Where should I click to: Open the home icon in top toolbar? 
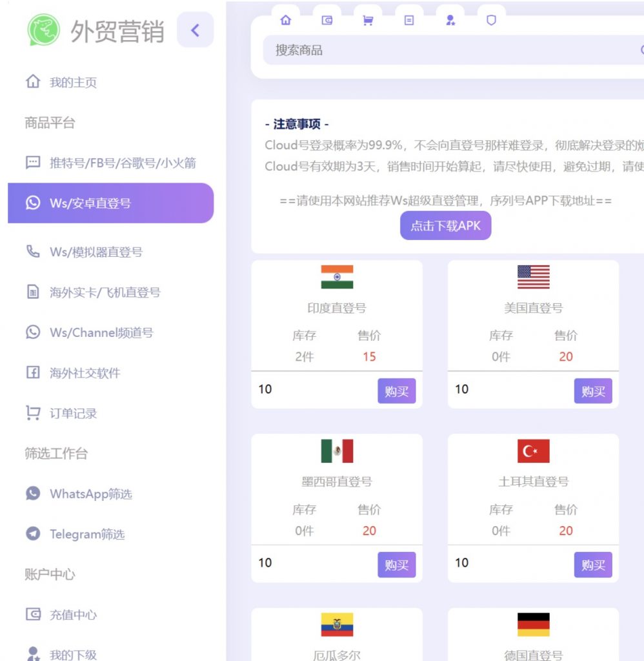coord(286,20)
